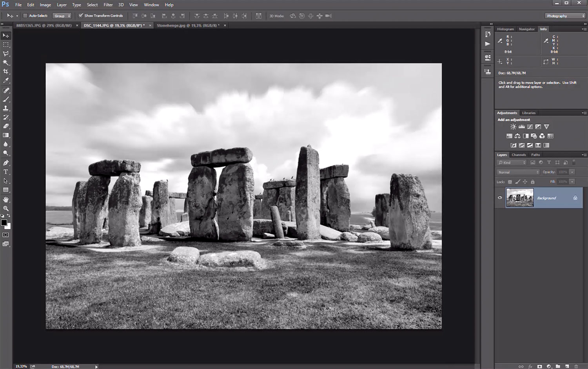Image resolution: width=588 pixels, height=369 pixels.
Task: Hide the Background layer visibility eye
Action: (x=500, y=198)
